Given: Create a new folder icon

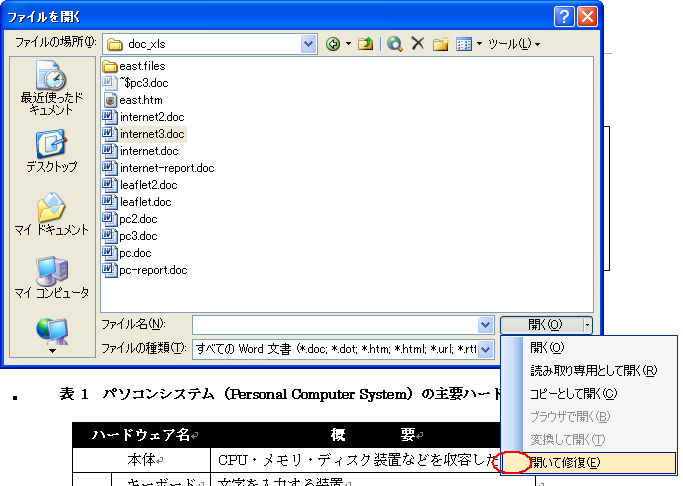Looking at the screenshot, I should coord(440,44).
